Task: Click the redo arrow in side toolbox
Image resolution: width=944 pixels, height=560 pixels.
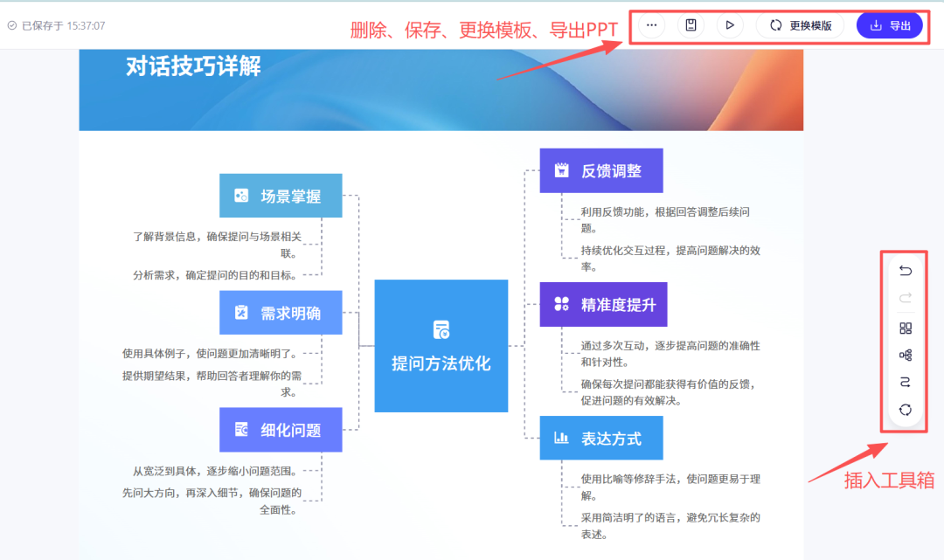Action: [x=906, y=298]
